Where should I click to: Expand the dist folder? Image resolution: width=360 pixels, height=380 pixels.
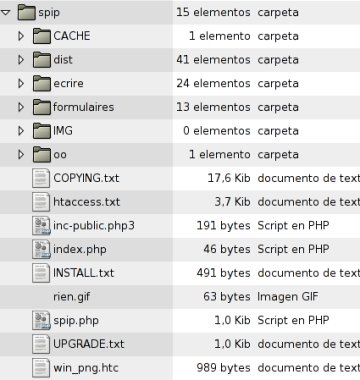click(21, 60)
